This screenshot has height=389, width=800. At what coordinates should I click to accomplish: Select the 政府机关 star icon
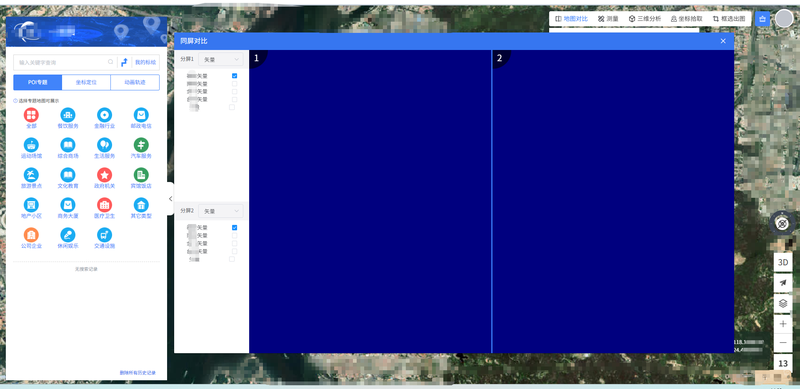[105, 175]
